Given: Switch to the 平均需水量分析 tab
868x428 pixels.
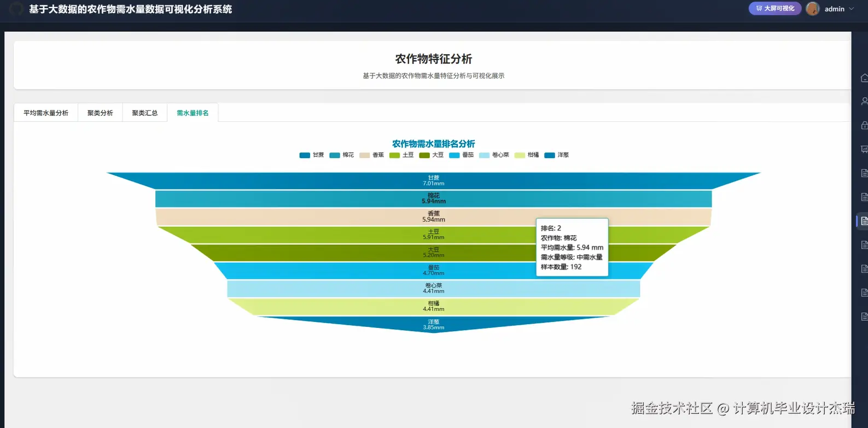Looking at the screenshot, I should tap(46, 113).
